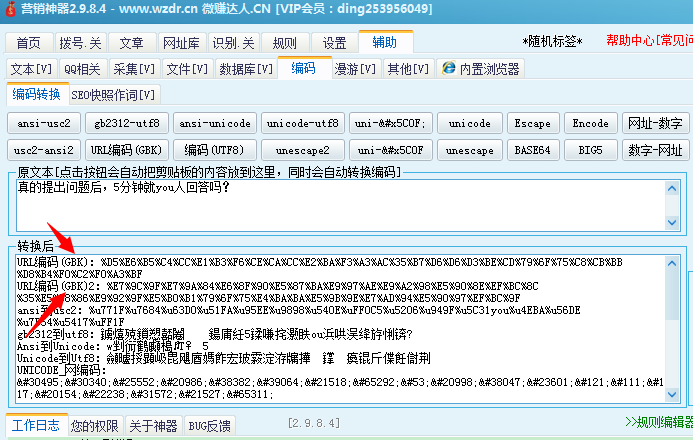Open the BUG反馈 bottom tab
This screenshot has width=693, height=440.
(x=209, y=426)
